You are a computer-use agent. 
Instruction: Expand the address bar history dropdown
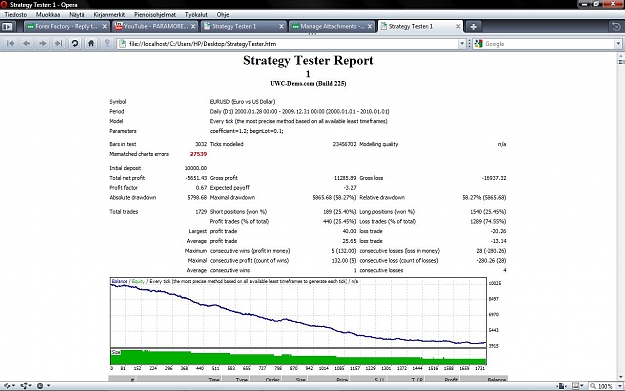click(x=462, y=44)
